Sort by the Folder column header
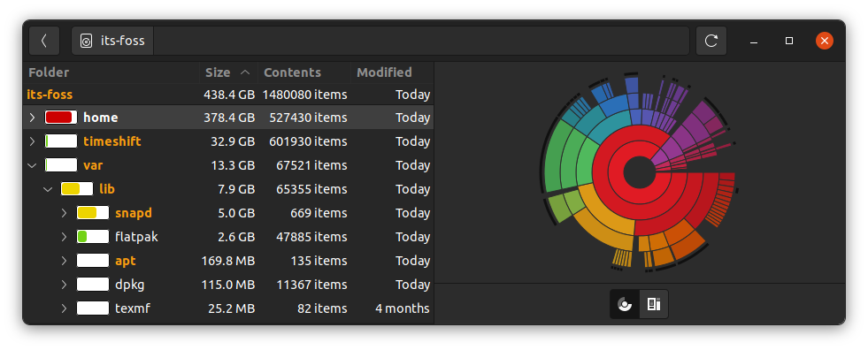The image size is (868, 350). 111,72
